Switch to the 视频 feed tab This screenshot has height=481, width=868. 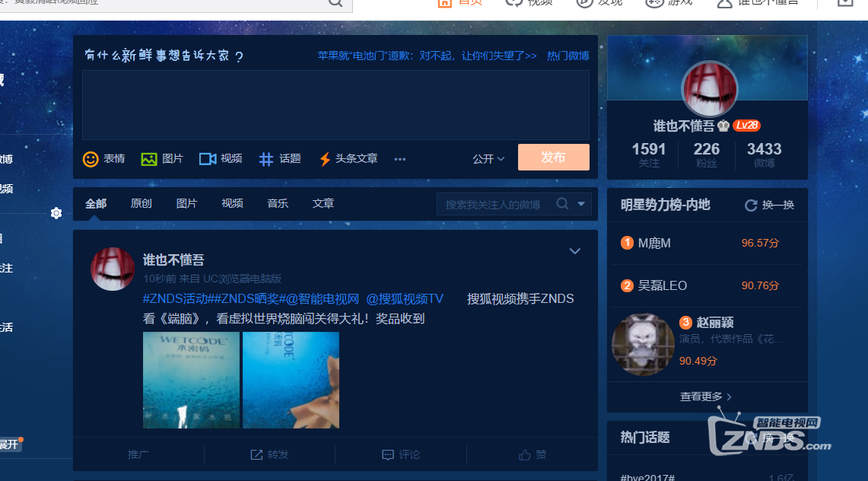pos(232,204)
